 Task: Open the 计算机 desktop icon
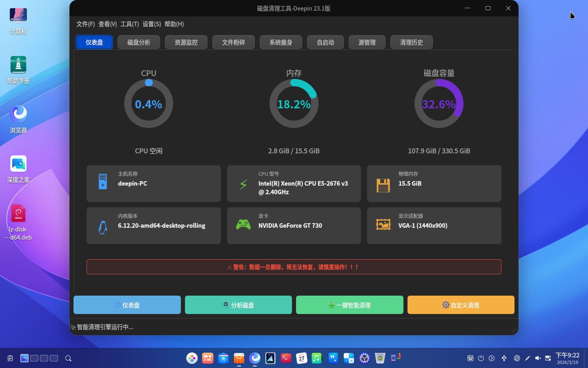click(x=18, y=22)
